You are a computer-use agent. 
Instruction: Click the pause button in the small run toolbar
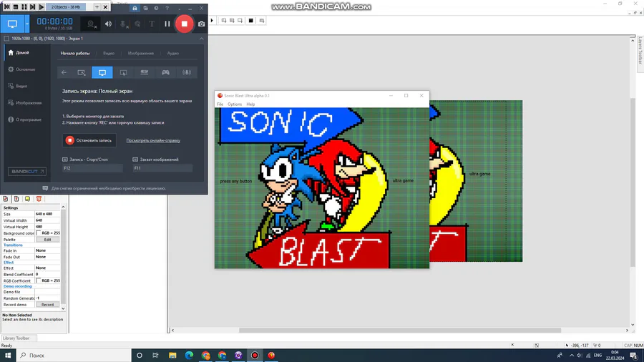24,7
